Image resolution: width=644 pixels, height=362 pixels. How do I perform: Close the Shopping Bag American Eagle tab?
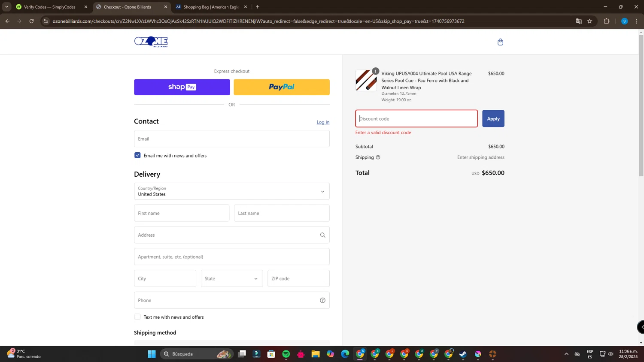pyautogui.click(x=246, y=7)
